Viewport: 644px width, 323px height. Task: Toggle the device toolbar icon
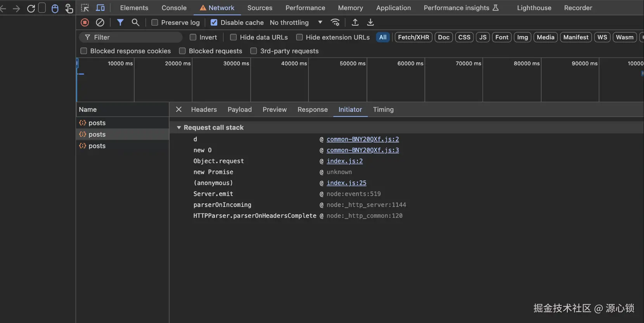tap(100, 8)
